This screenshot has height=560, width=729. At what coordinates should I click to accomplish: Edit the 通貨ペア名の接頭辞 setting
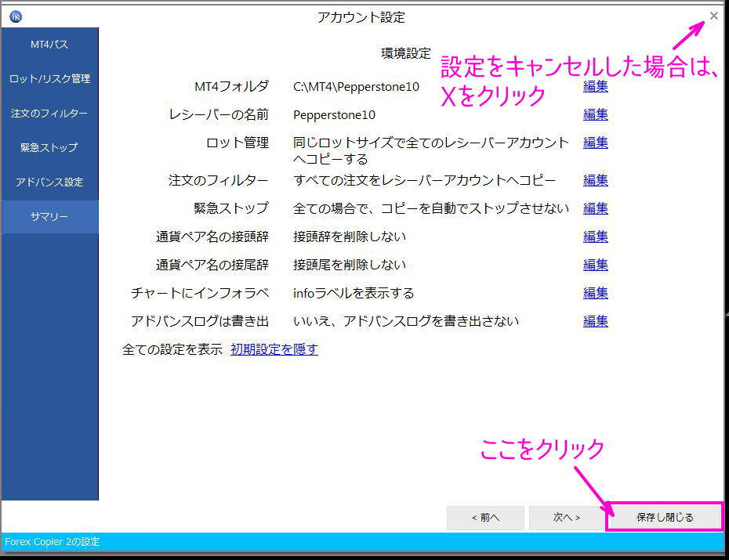[x=595, y=236]
